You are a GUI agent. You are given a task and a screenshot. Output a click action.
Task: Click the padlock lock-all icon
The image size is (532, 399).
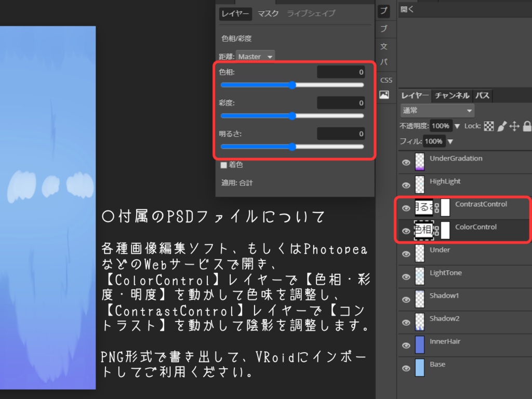(x=527, y=126)
